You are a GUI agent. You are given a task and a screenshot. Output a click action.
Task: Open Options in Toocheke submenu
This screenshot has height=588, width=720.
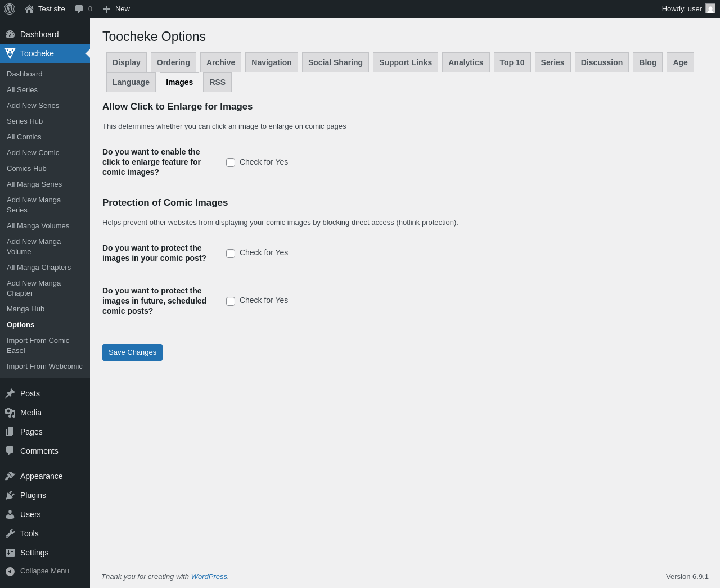coord(45,325)
